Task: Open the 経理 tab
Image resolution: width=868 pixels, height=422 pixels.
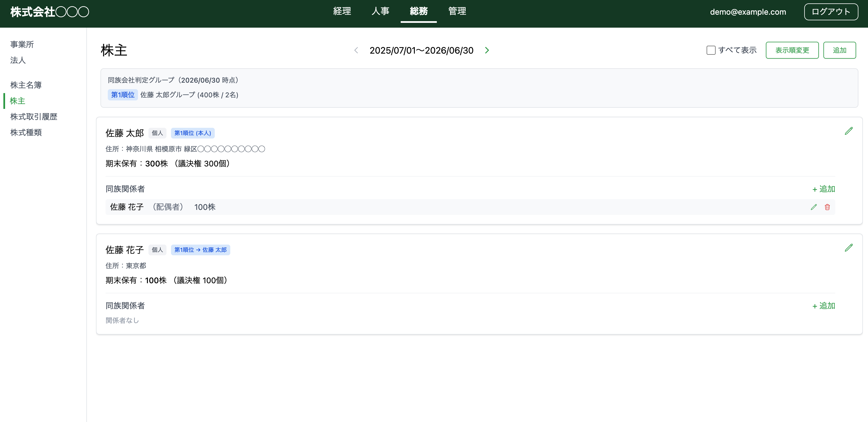Action: coord(342,12)
